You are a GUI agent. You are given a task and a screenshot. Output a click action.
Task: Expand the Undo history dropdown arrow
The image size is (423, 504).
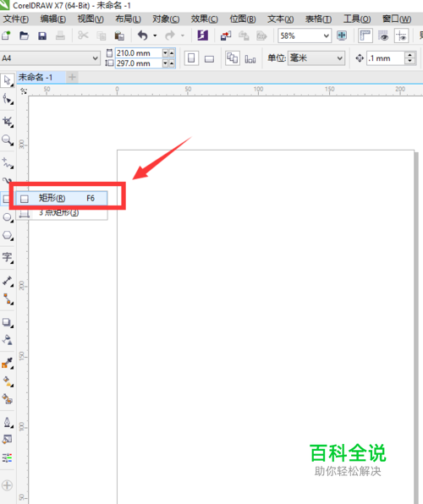[x=155, y=36]
